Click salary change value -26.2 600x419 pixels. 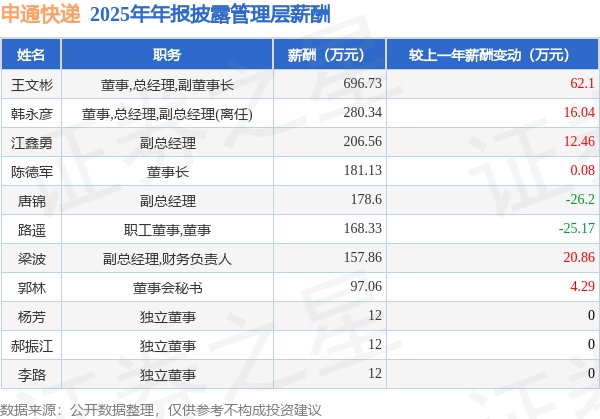pyautogui.click(x=580, y=199)
